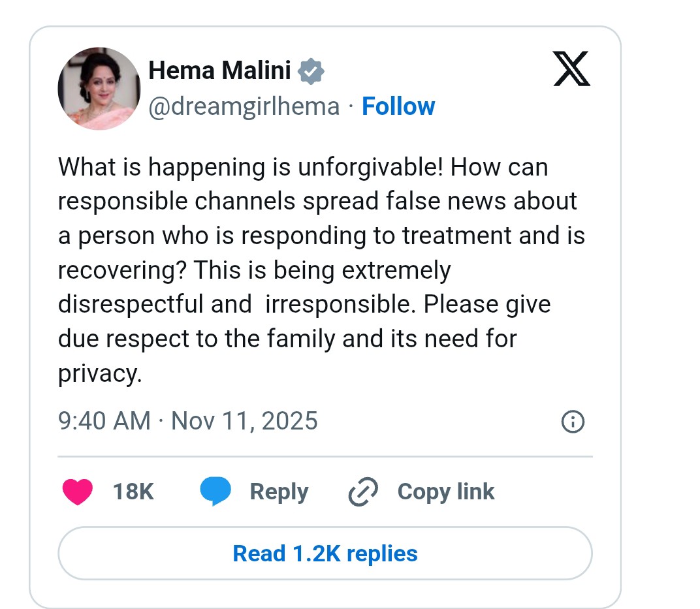
Task: Click the 9:40 AM time text
Action: pyautogui.click(x=104, y=421)
